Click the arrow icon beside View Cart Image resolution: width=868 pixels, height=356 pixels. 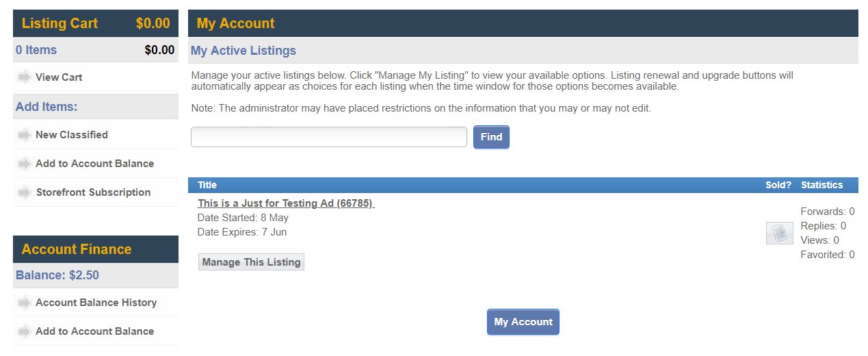25,77
